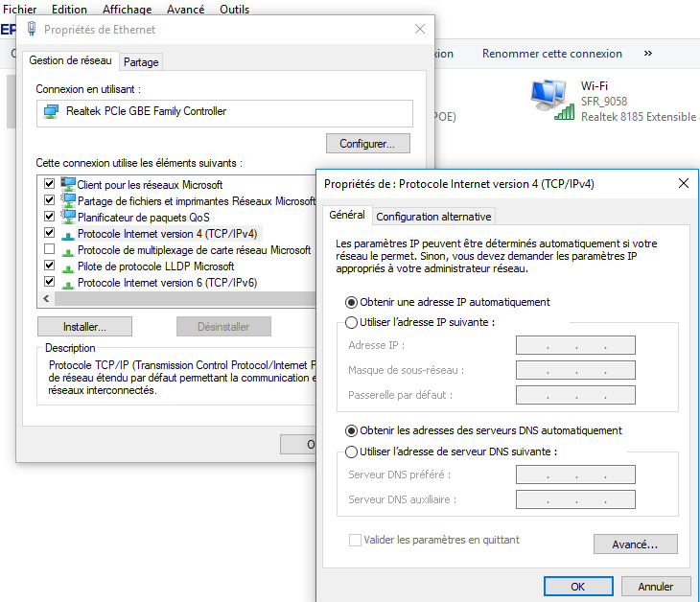The width and height of the screenshot is (700, 602).
Task: Click the Ethernet properties title bar icon
Action: (32, 29)
